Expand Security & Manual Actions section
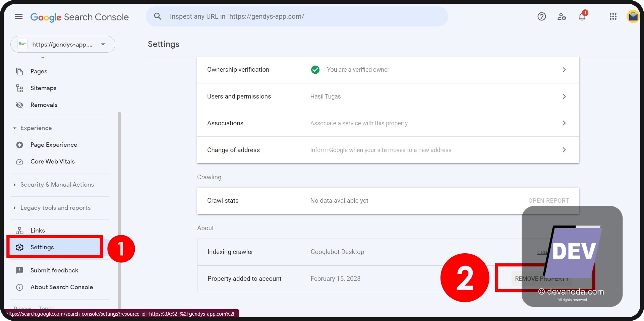The height and width of the screenshot is (321, 644). pyautogui.click(x=14, y=185)
